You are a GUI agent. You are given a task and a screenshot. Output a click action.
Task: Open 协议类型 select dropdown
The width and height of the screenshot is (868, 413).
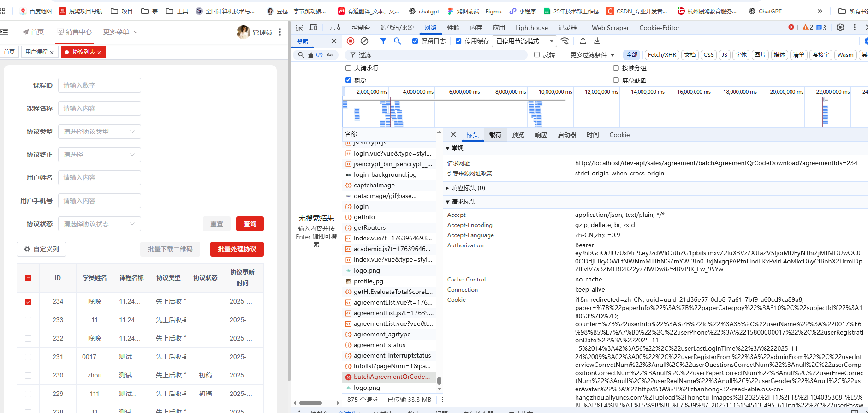coord(100,132)
